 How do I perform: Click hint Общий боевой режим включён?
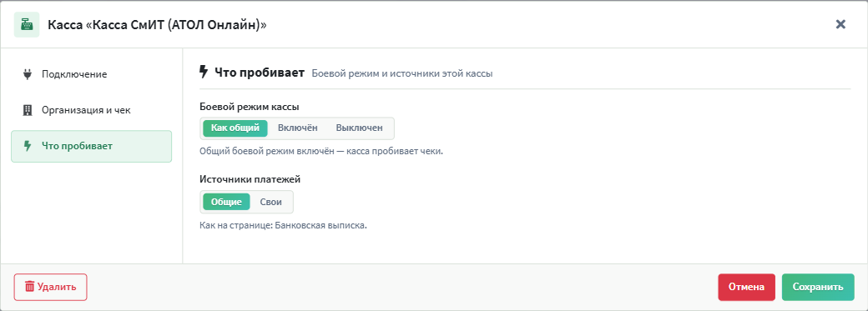coord(321,152)
